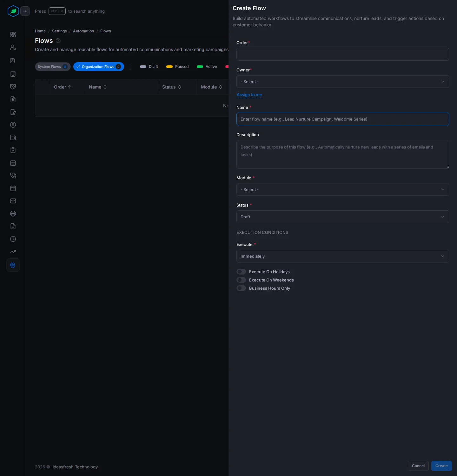Viewport: 457px width, 476px height.
Task: Open the trending-up arrow icon in sidebar
Action: pos(13,252)
